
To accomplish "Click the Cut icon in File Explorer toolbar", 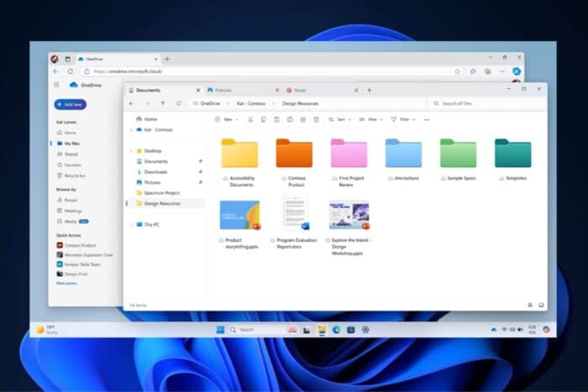I will [250, 119].
